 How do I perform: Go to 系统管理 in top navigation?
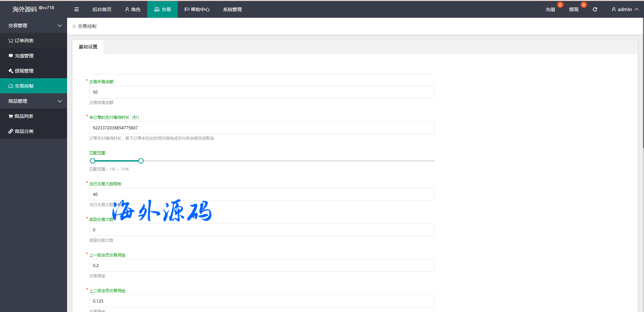point(232,9)
